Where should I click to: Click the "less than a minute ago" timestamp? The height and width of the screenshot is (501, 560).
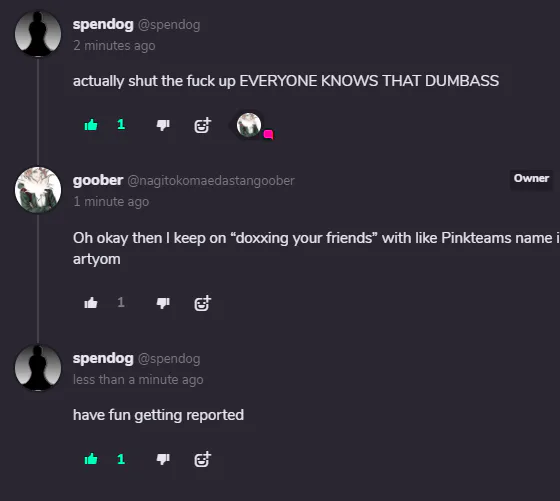pyautogui.click(x=138, y=380)
